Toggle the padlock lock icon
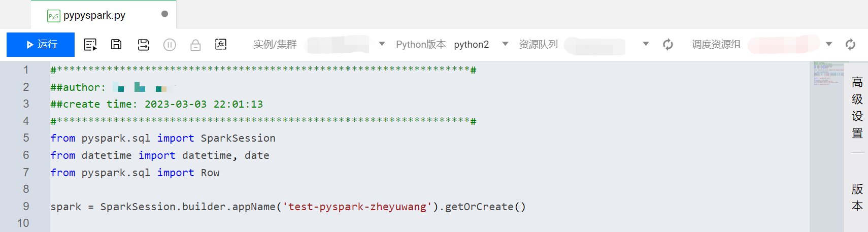 point(195,45)
